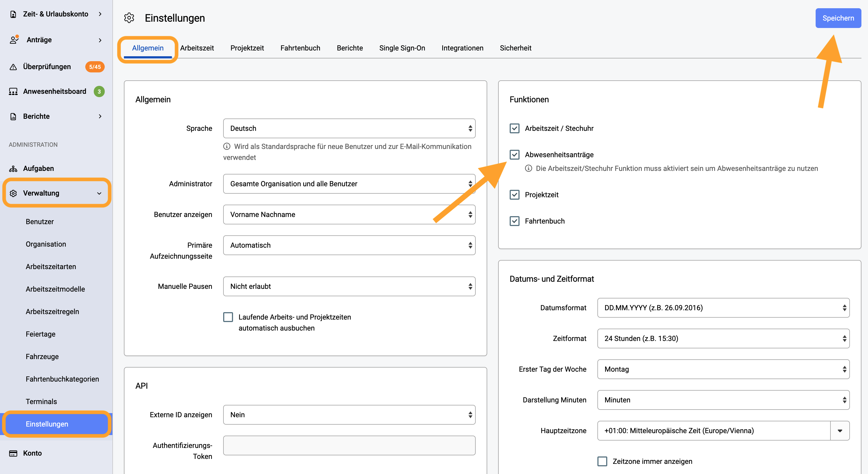Switch to the Projektzeit tab

tap(247, 48)
